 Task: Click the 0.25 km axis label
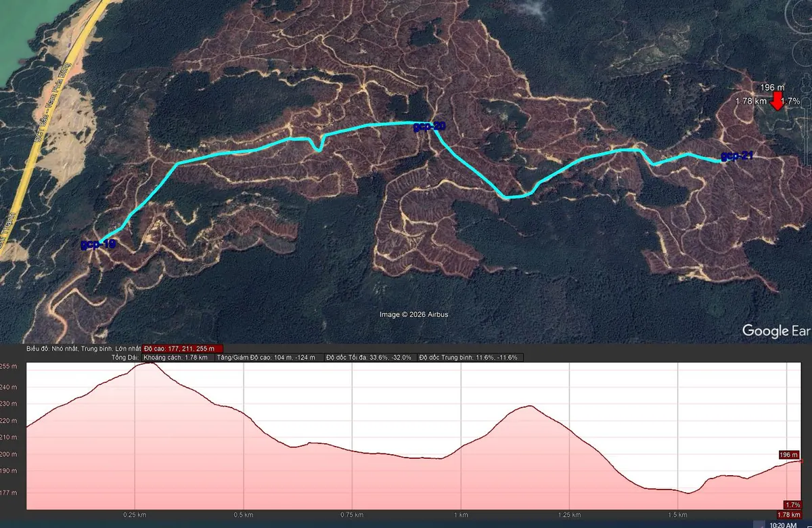pyautogui.click(x=133, y=515)
